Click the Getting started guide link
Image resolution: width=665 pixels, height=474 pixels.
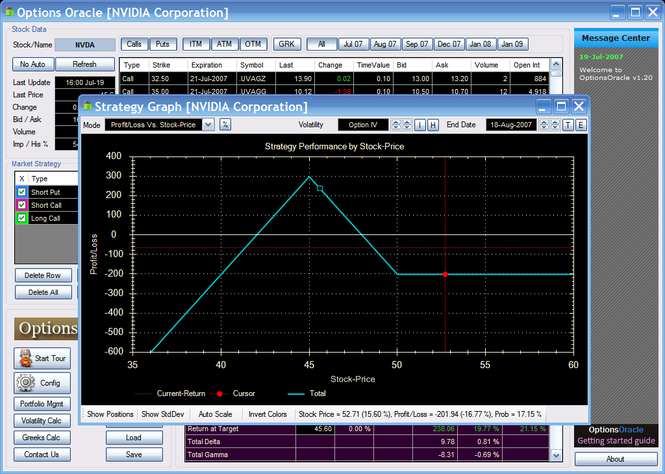[x=615, y=441]
